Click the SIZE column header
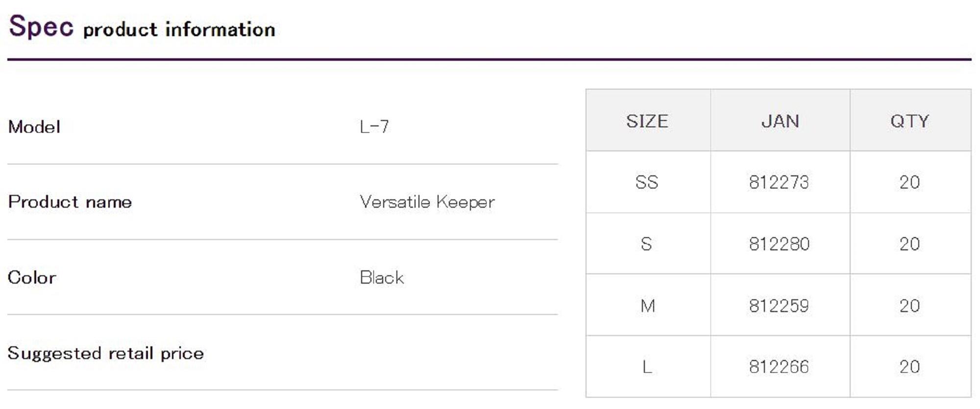980x409 pixels. pos(647,121)
